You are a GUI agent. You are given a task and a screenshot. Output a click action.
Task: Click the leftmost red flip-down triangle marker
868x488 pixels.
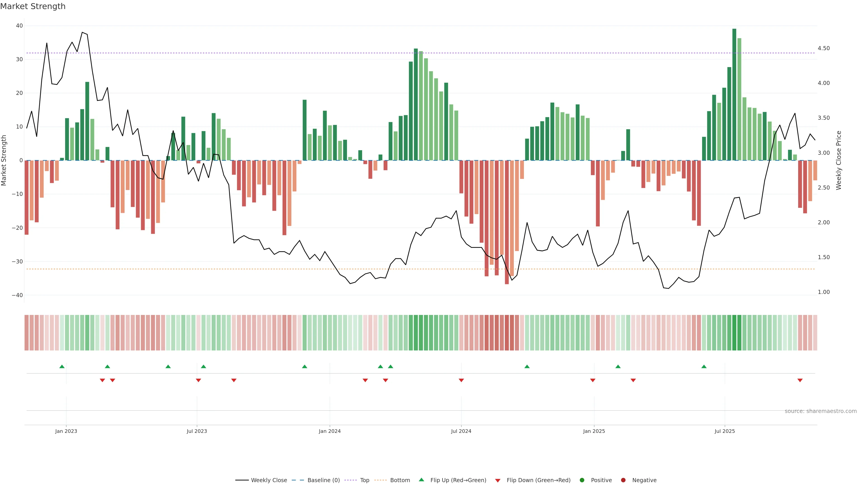click(x=102, y=380)
